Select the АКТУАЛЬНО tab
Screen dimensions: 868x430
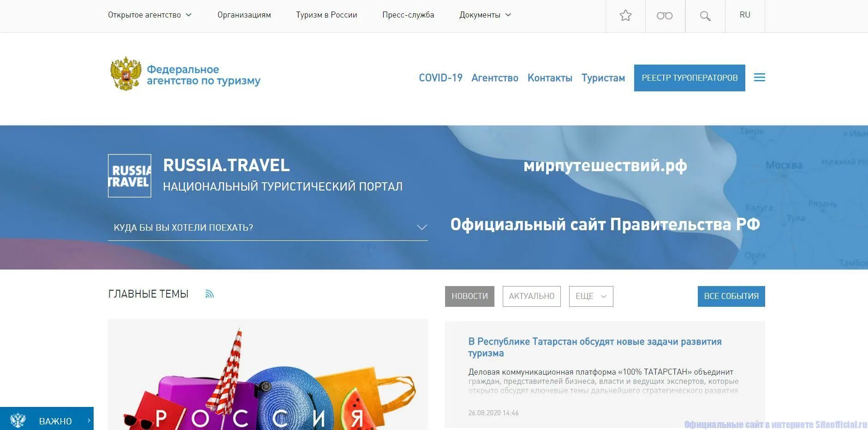[532, 296]
